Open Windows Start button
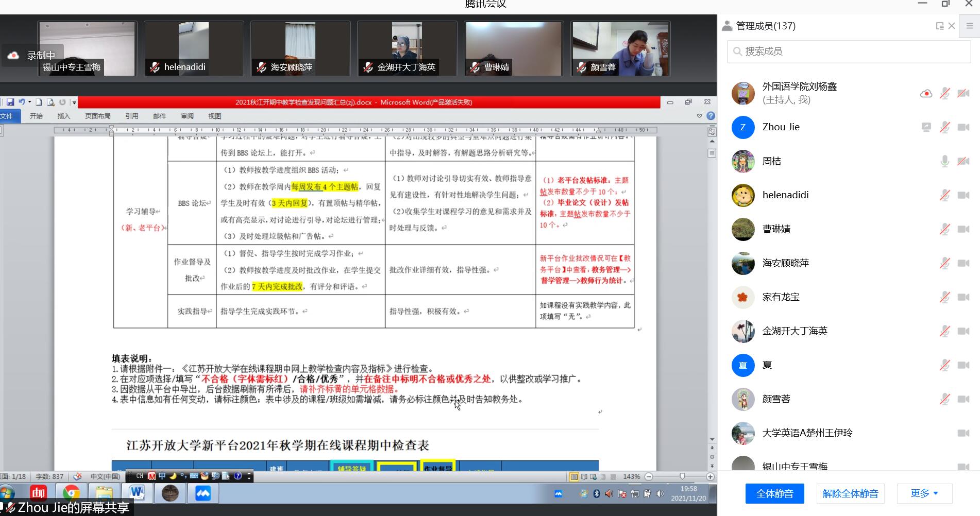Viewport: 980px width, 516px height. pyautogui.click(x=6, y=494)
